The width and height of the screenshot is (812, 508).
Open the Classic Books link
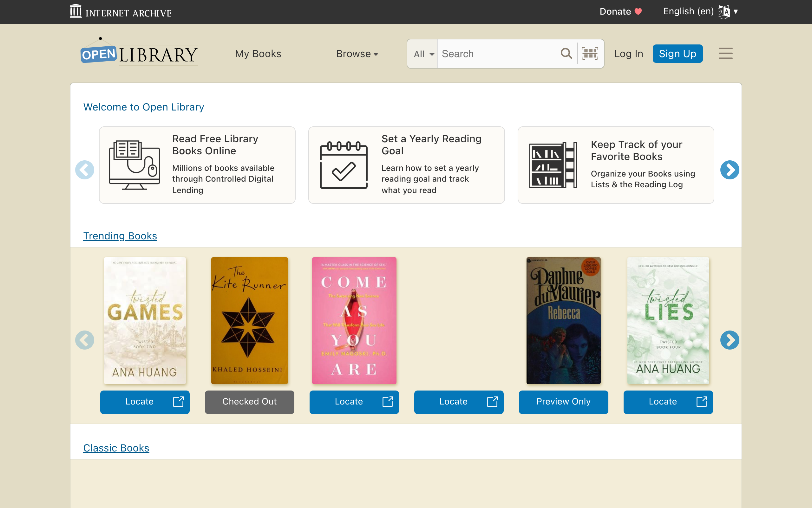tap(116, 448)
